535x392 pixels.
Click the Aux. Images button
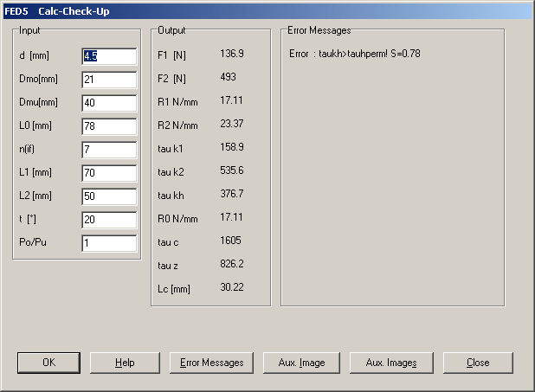390,363
